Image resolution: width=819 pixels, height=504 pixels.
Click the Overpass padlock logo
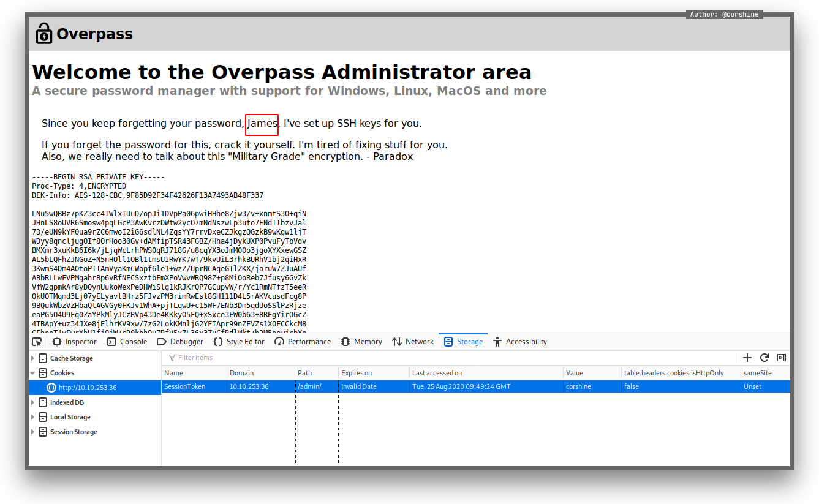pos(44,34)
